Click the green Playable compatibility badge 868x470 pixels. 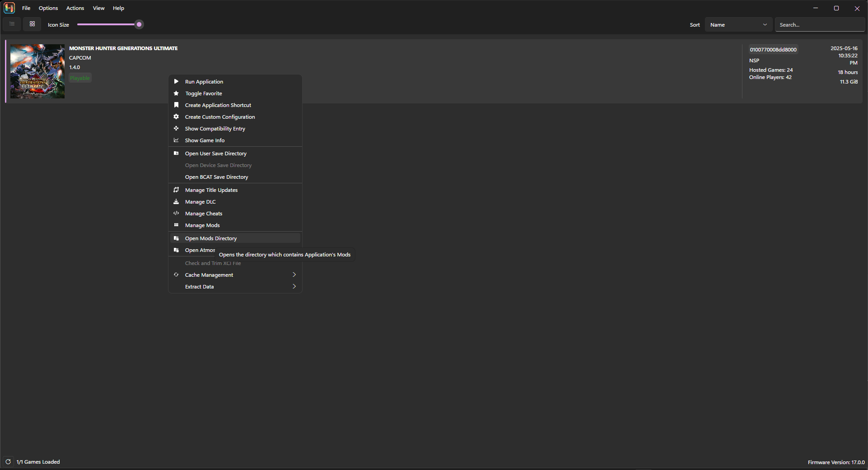(x=80, y=78)
